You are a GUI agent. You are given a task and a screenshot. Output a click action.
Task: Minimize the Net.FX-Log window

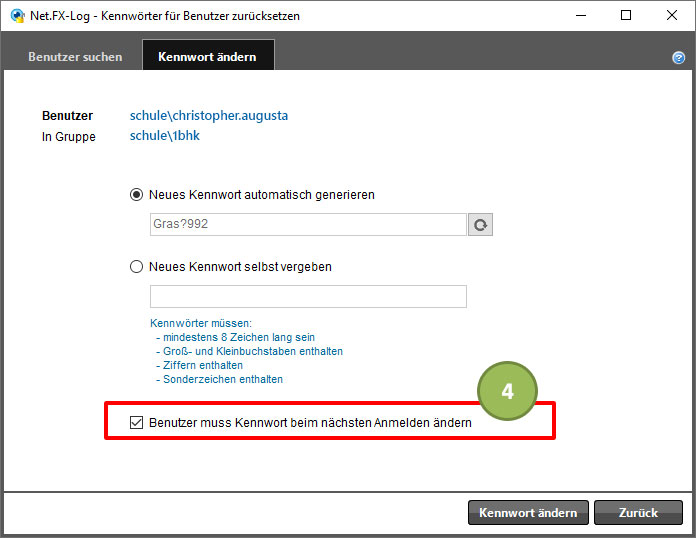(581, 16)
